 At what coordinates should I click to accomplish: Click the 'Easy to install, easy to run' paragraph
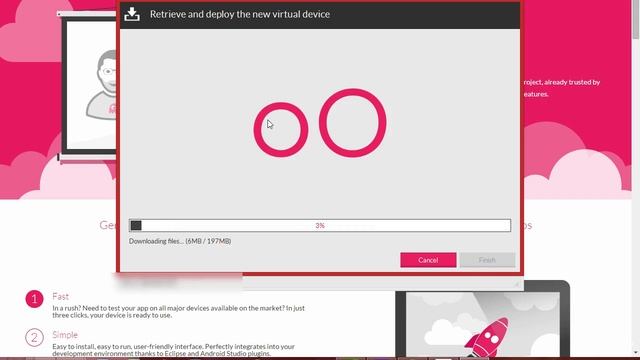click(x=173, y=350)
